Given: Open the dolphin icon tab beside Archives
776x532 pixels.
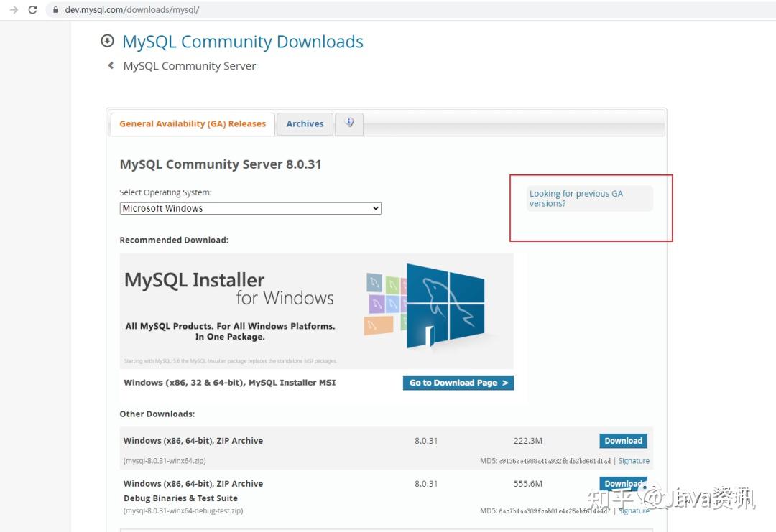Looking at the screenshot, I should 349,123.
